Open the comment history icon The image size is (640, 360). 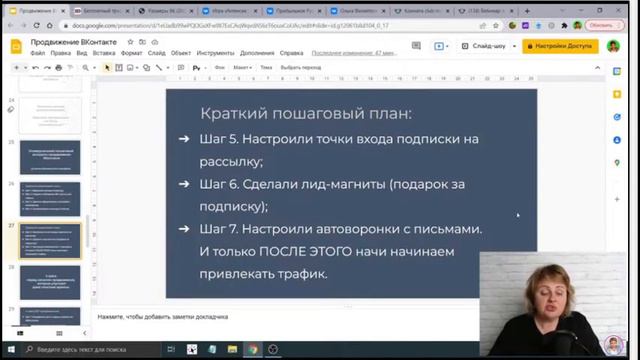pyautogui.click(x=416, y=46)
